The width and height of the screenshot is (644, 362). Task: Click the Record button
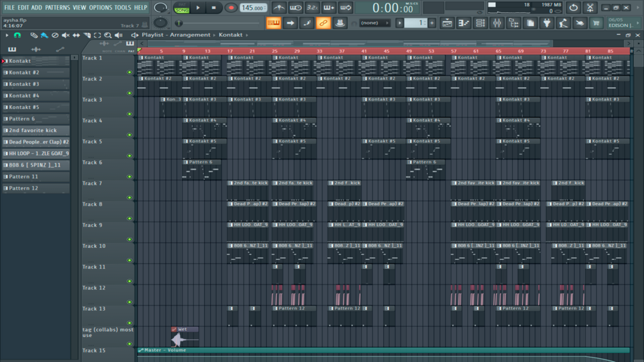(231, 8)
